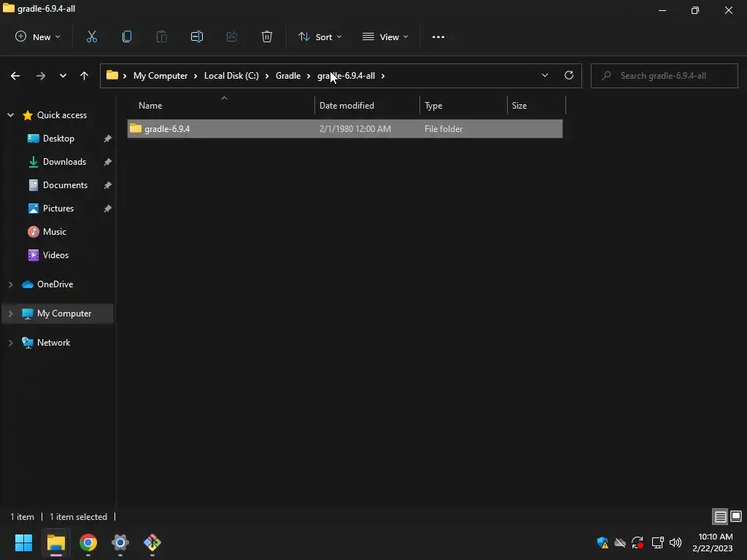This screenshot has width=747, height=560.
Task: Go forward with the right arrow
Action: point(41,76)
